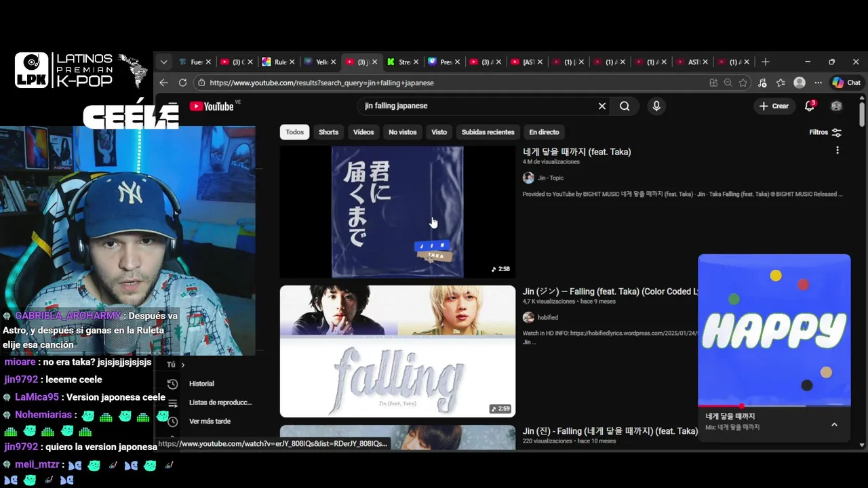This screenshot has width=868, height=488.
Task: Open a new browser tab
Action: 765,62
